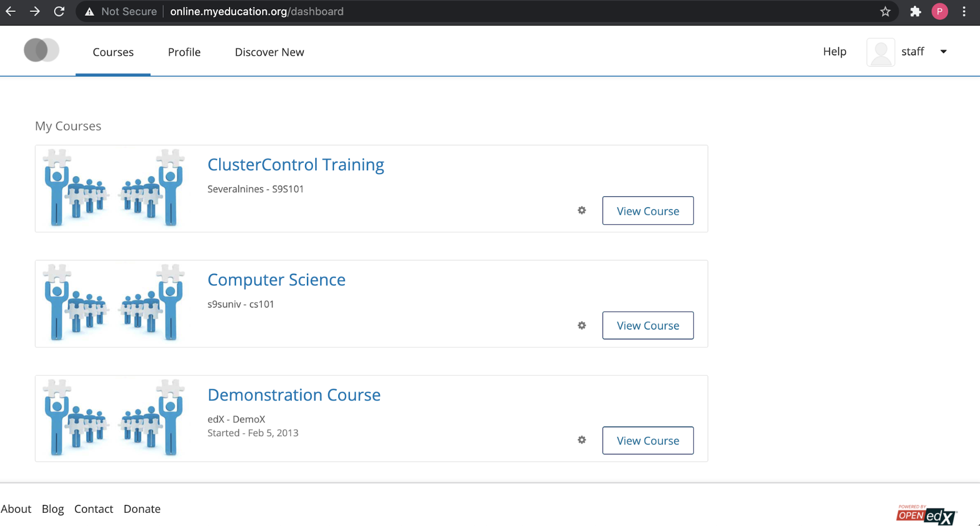This screenshot has width=980, height=526.
Task: Click the browser address bar URL
Action: tap(257, 11)
